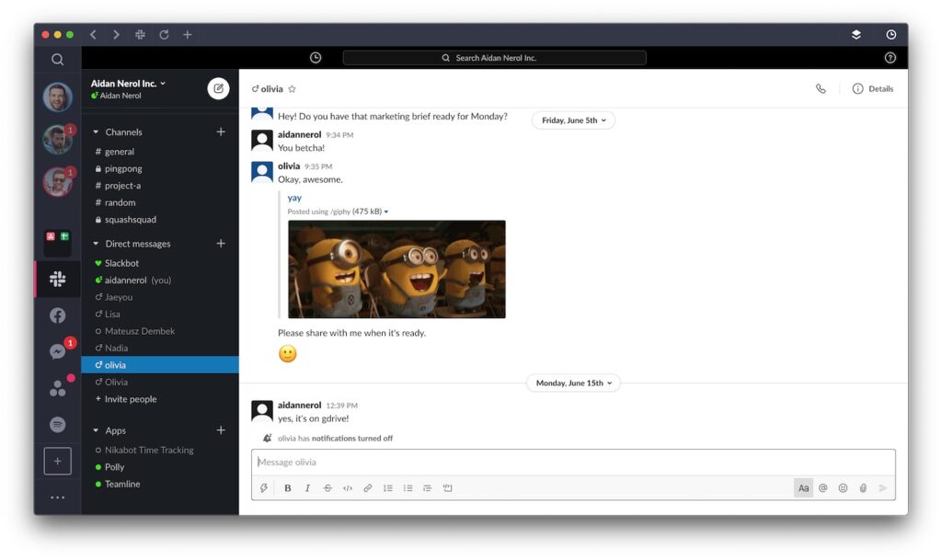Image resolution: width=942 pixels, height=560 pixels.
Task: Open the three dots more menu
Action: point(58,497)
